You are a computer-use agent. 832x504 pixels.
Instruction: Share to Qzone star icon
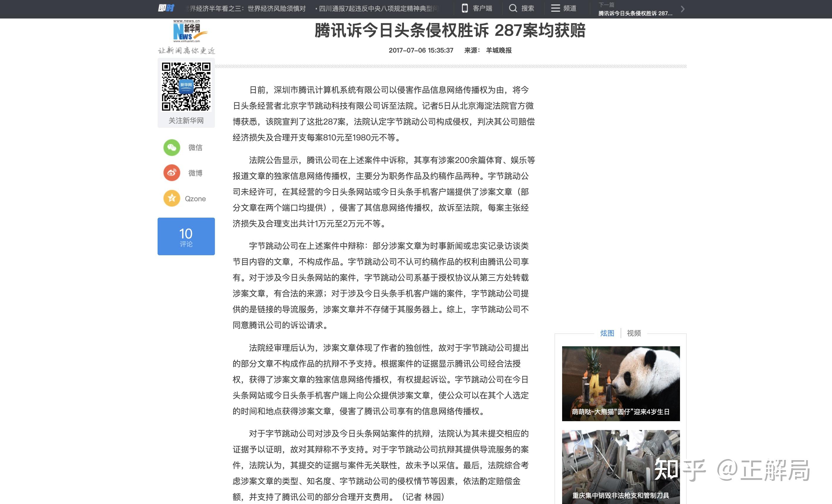coord(171,198)
